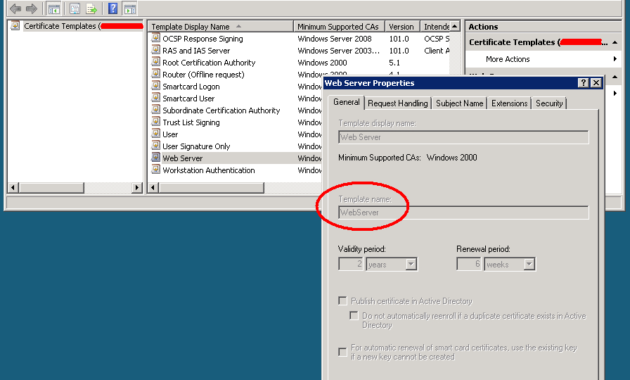630x380 pixels.
Task: Click the Validity period number field
Action: pyautogui.click(x=350, y=264)
